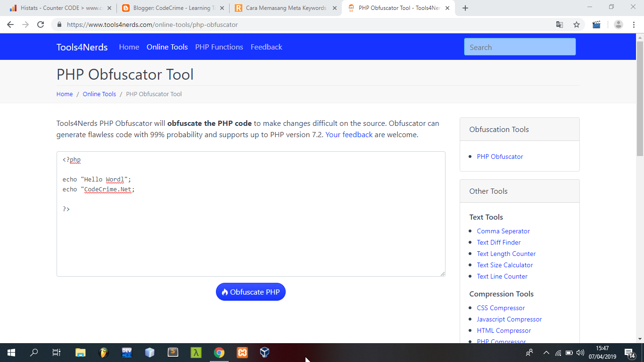The width and height of the screenshot is (644, 362).
Task: Open notification center showing 14 notifications
Action: click(x=629, y=352)
